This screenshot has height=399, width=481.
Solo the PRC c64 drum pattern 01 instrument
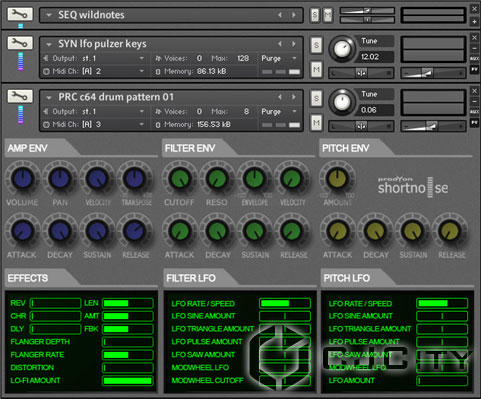pos(316,98)
